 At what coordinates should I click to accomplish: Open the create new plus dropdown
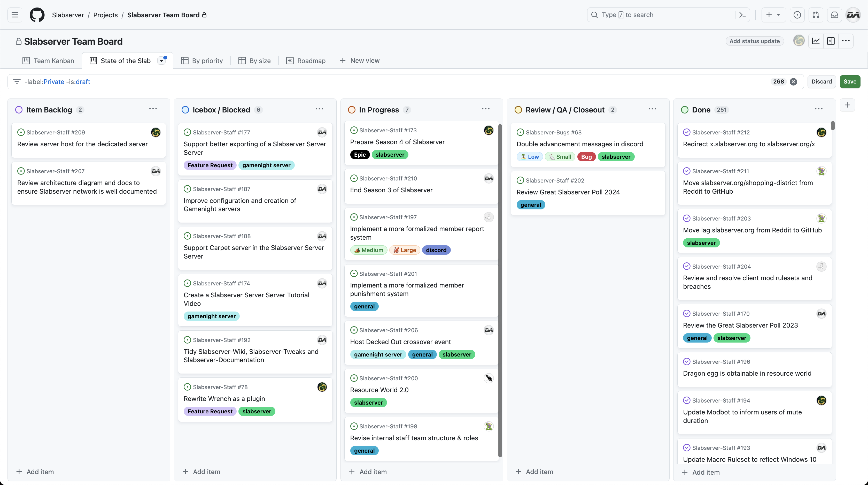point(773,15)
